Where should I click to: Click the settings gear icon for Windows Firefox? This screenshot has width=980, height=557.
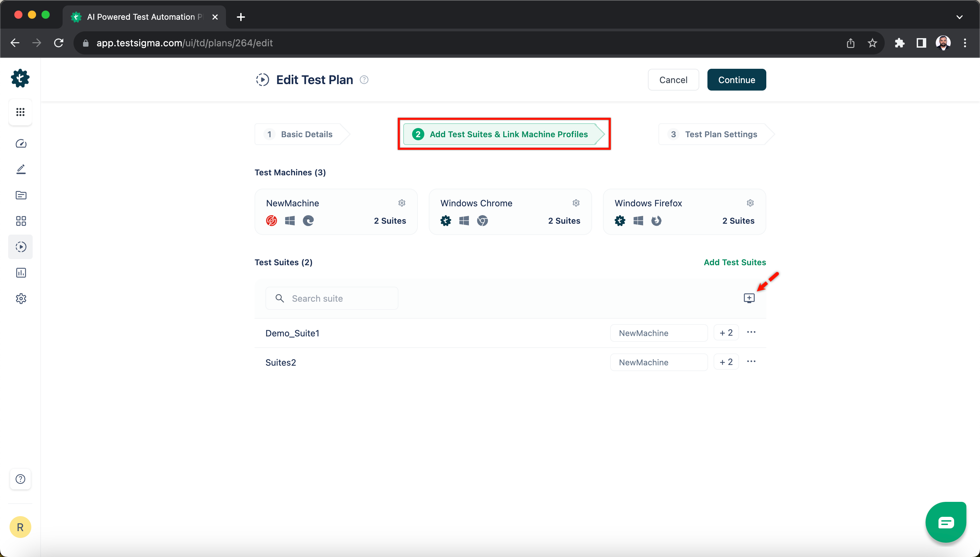point(750,203)
